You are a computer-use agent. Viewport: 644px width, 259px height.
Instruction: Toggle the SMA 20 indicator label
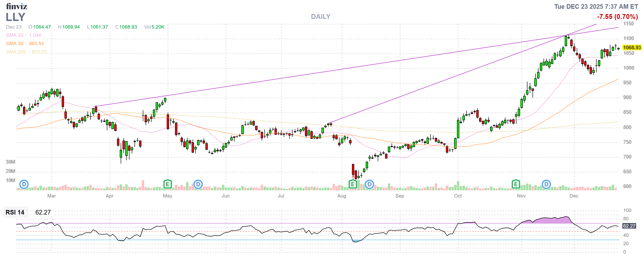(15, 35)
